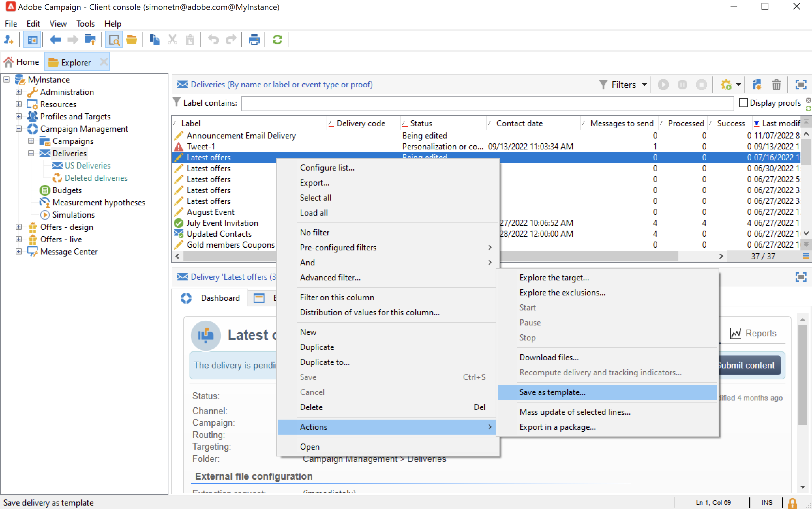
Task: Click the back navigation arrow icon
Action: (55, 40)
